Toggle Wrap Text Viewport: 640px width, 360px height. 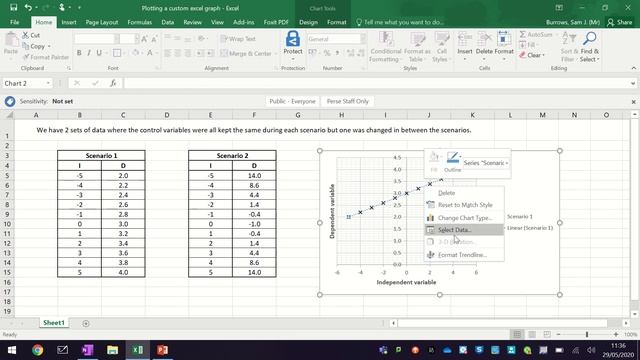click(x=238, y=39)
